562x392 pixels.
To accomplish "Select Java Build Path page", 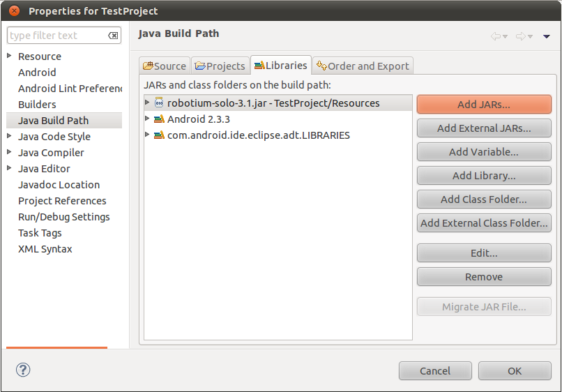I will [64, 121].
